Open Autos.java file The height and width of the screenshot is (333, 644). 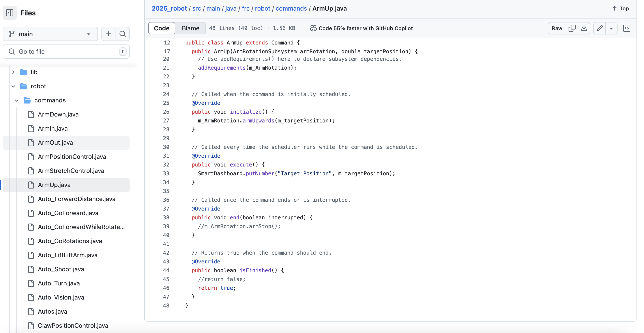(52, 312)
